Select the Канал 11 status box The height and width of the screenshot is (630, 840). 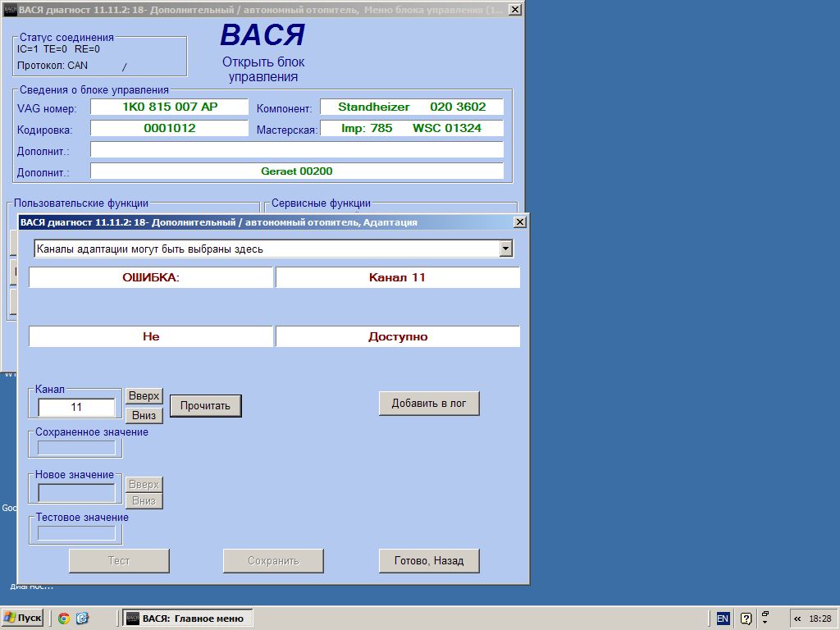[x=398, y=277]
